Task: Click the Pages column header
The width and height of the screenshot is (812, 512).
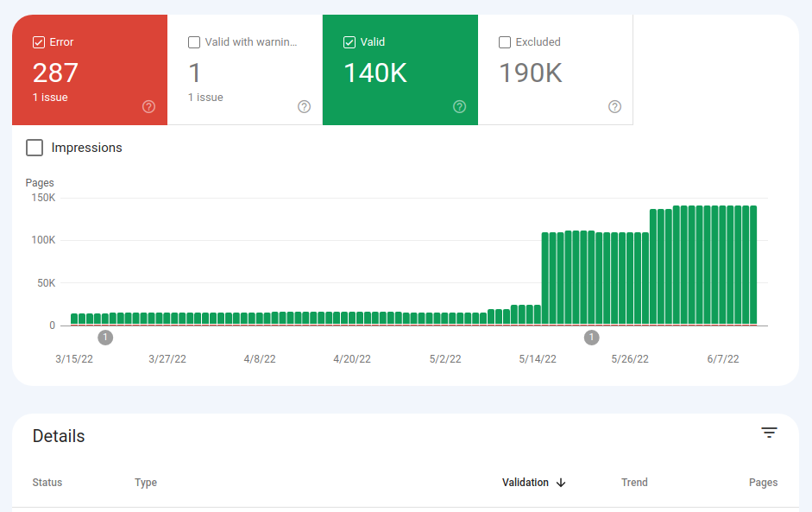Action: point(763,483)
